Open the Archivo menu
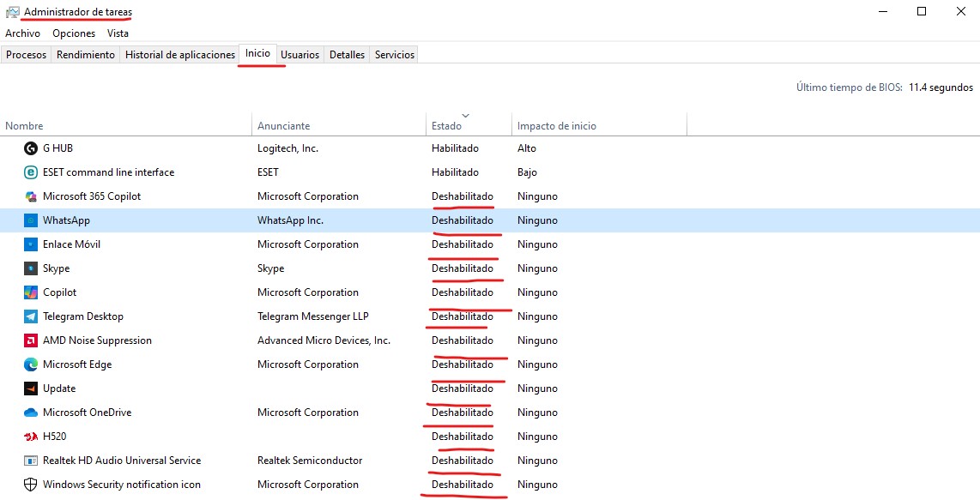980x500 pixels. pos(22,33)
